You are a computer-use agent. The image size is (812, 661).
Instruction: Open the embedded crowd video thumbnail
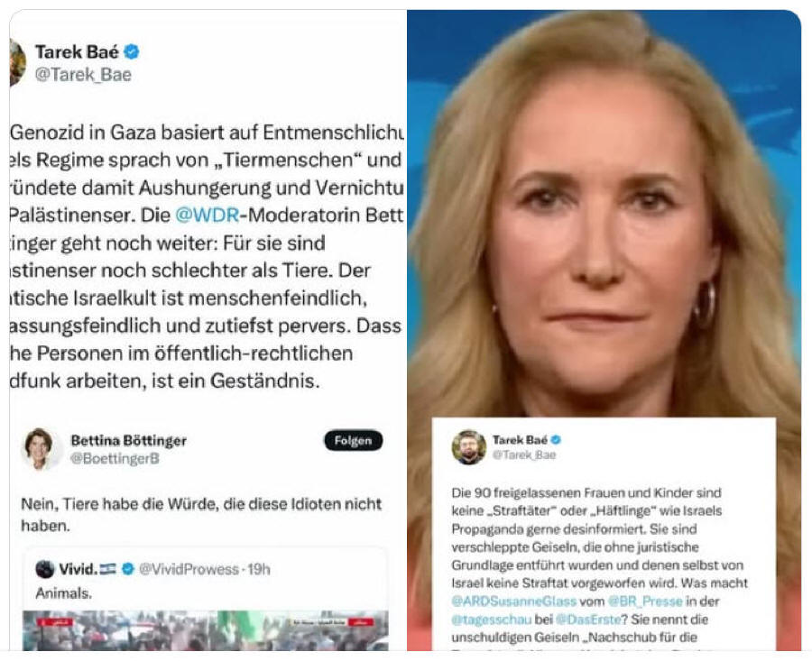click(x=205, y=630)
